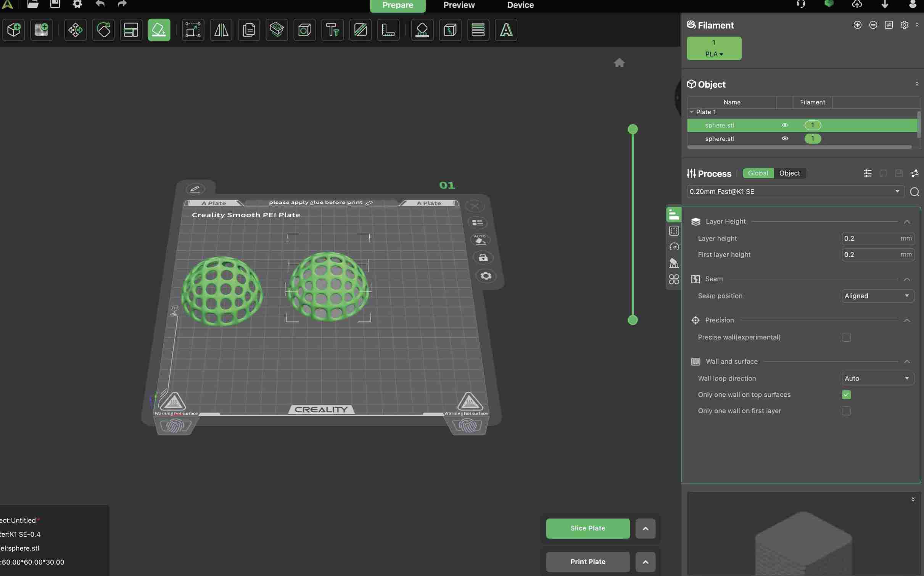Select the Lay on face tool
This screenshot has width=924, height=576.
click(x=159, y=30)
